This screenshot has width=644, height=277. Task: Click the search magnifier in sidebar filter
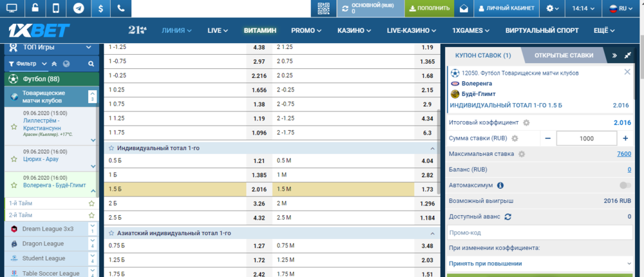click(x=91, y=64)
